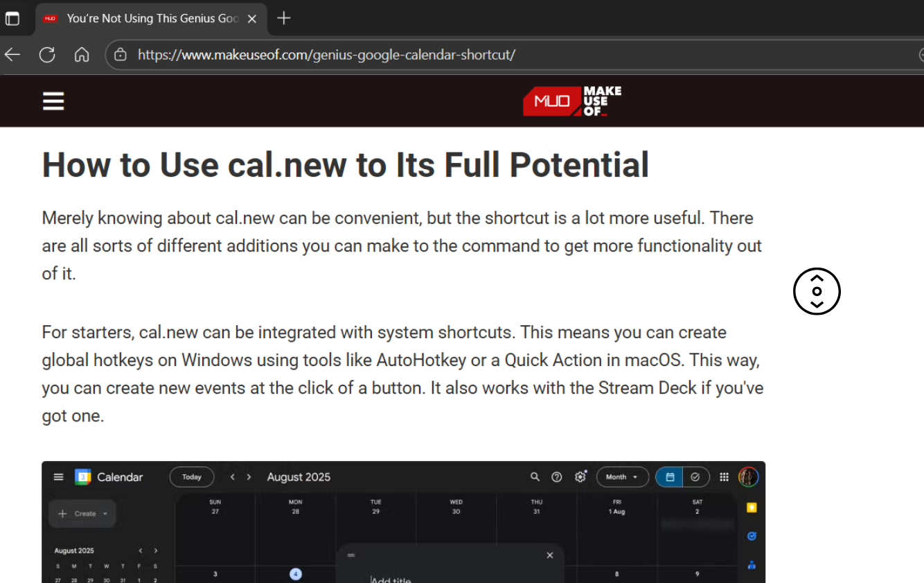
Task: Open the Google Calendar screenshot image
Action: [x=403, y=522]
